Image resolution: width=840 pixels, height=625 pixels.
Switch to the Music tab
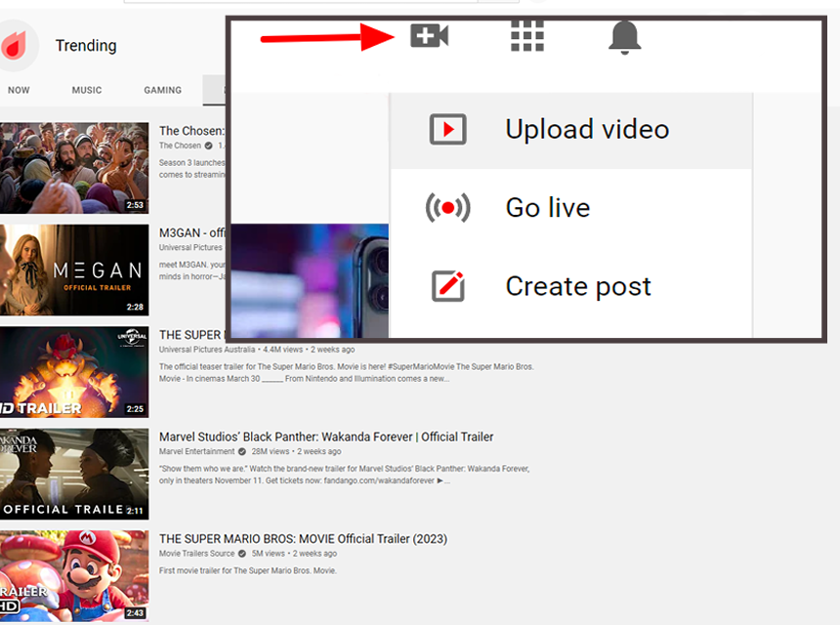pos(87,90)
